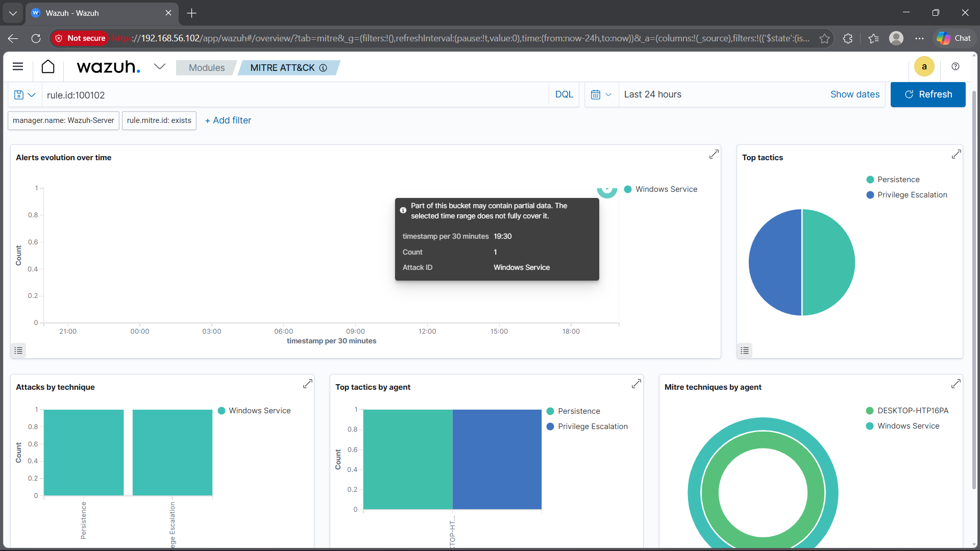
Task: Select the manager.name: Wazuh-Server filter pill
Action: point(63,120)
